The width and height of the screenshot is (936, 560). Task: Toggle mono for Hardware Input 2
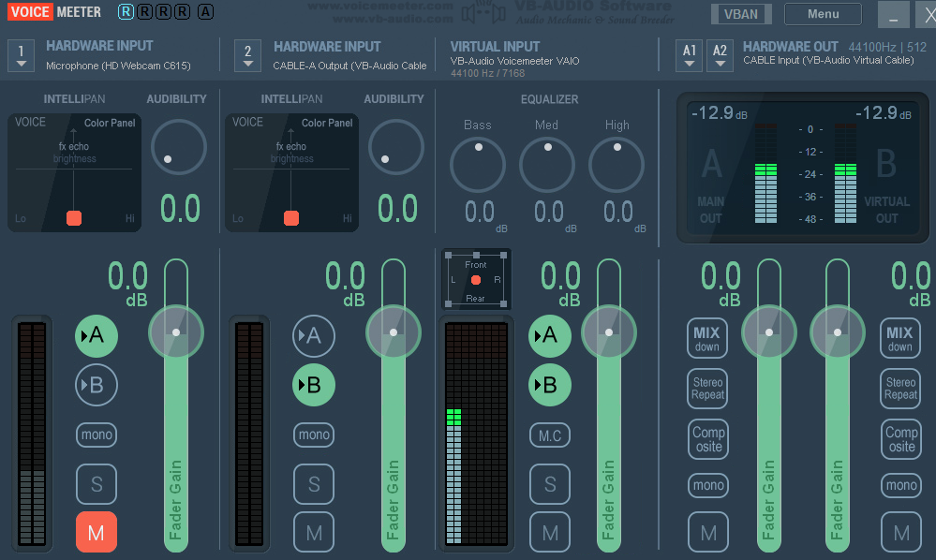point(313,435)
